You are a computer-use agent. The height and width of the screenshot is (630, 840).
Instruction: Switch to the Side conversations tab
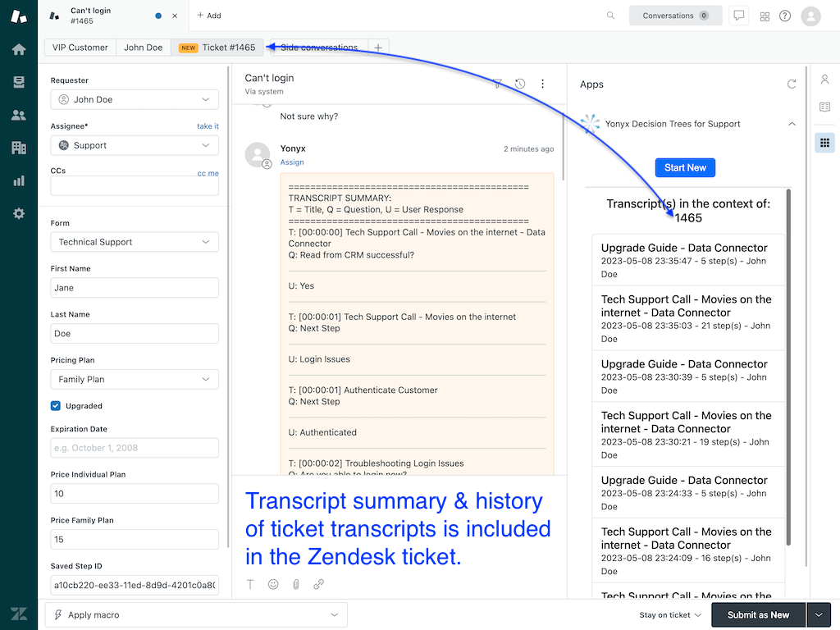(x=320, y=48)
